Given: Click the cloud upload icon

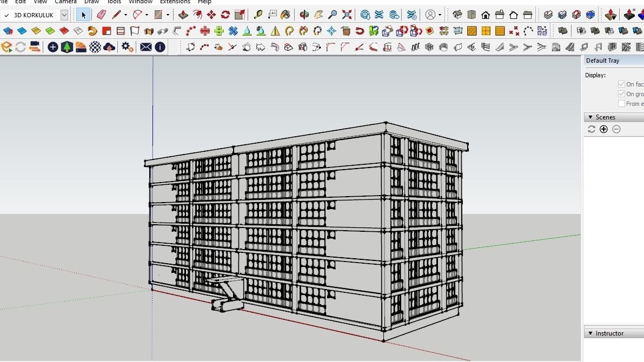Looking at the screenshot, I should tap(109, 47).
